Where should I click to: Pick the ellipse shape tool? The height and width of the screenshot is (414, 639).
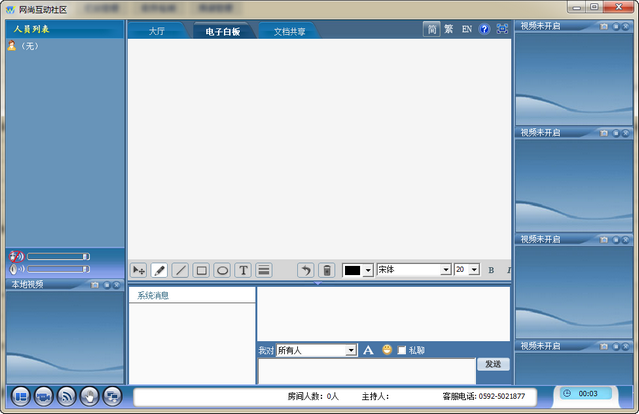click(x=222, y=270)
